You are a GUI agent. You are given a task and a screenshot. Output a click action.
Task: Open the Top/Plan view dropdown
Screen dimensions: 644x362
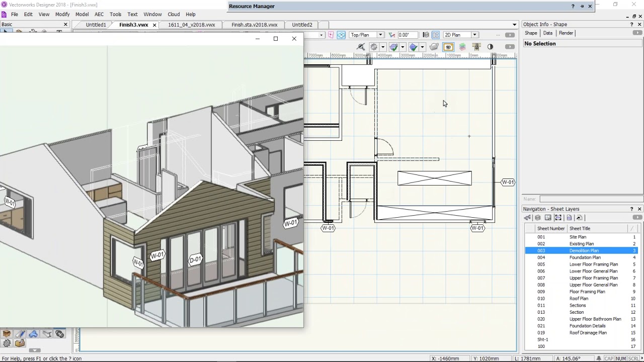click(380, 35)
